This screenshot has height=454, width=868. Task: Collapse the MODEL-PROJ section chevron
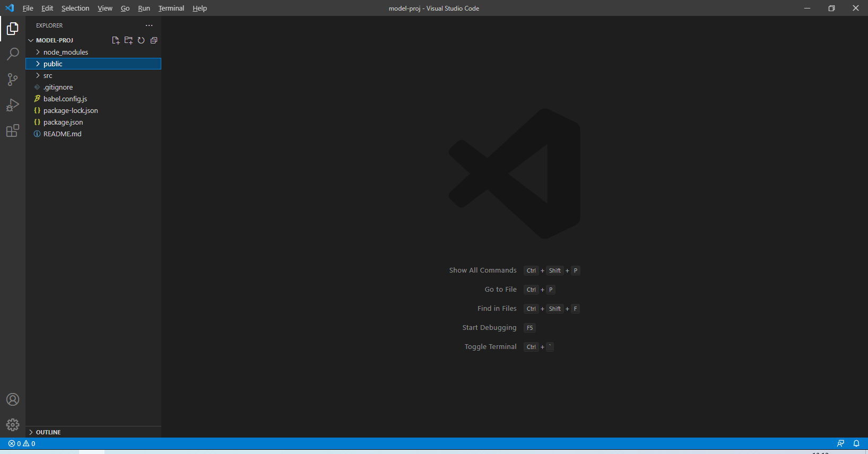pyautogui.click(x=31, y=40)
